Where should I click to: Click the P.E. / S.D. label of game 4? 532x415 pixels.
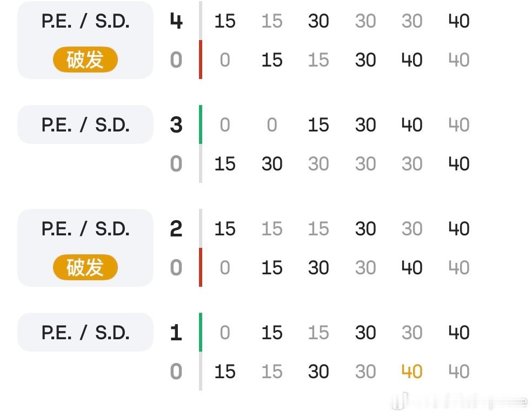[x=84, y=22]
